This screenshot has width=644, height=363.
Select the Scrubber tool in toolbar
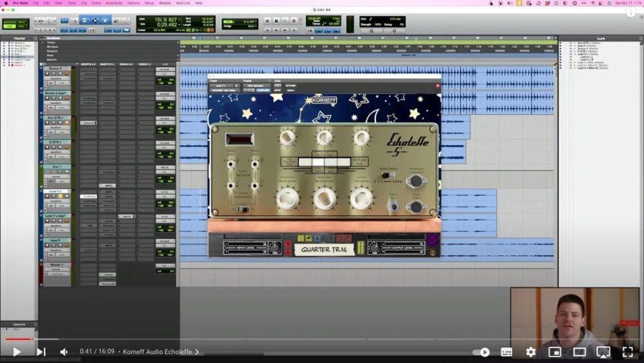click(x=116, y=21)
